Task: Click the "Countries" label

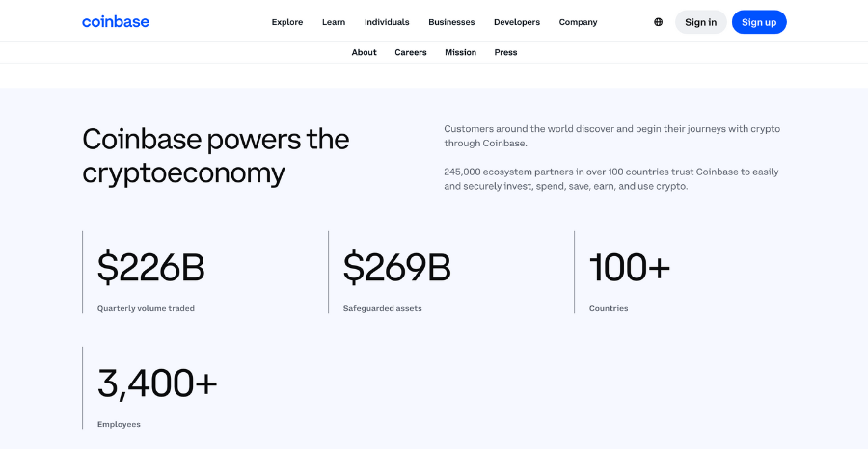Action: (609, 308)
